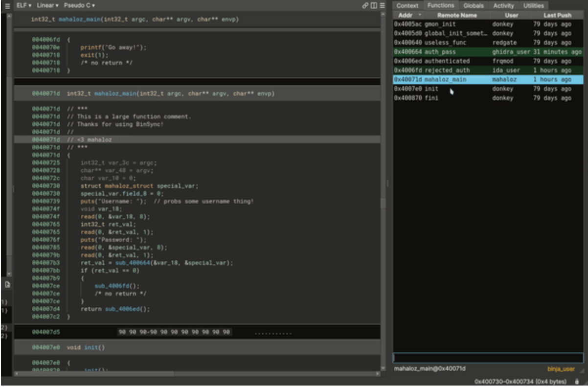This screenshot has height=387, width=588.
Task: Click the 'special_var.field_8 = 0' line
Action: 122,193
